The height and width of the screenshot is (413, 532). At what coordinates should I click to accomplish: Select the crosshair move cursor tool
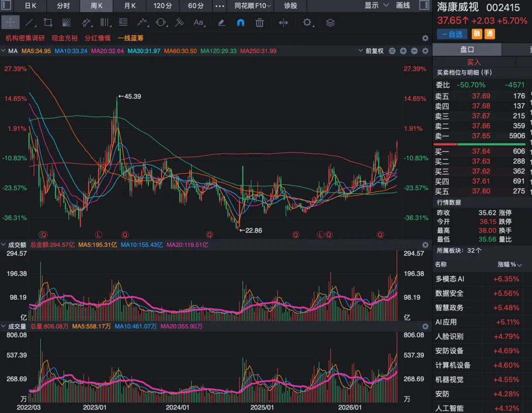pos(10,23)
